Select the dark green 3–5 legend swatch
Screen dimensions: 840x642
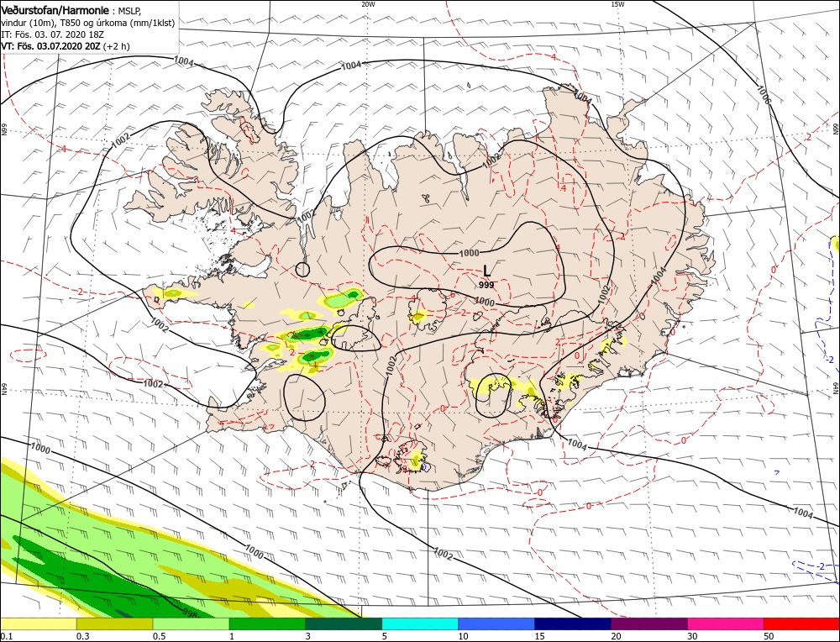(x=344, y=624)
